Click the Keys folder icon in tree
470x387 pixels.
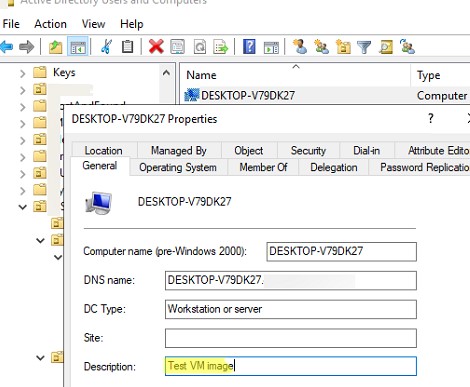point(40,72)
